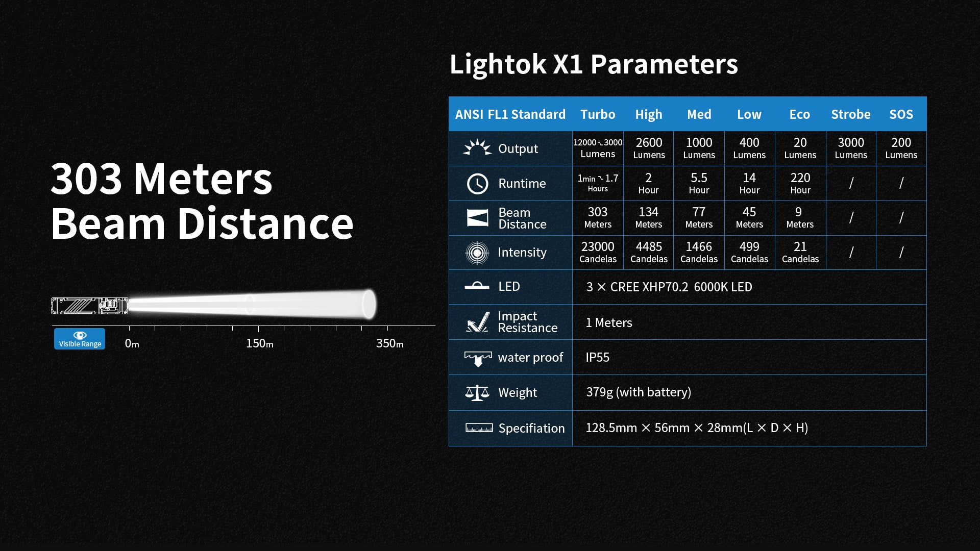980x551 pixels.
Task: Select the Strobe column header
Action: click(x=850, y=114)
